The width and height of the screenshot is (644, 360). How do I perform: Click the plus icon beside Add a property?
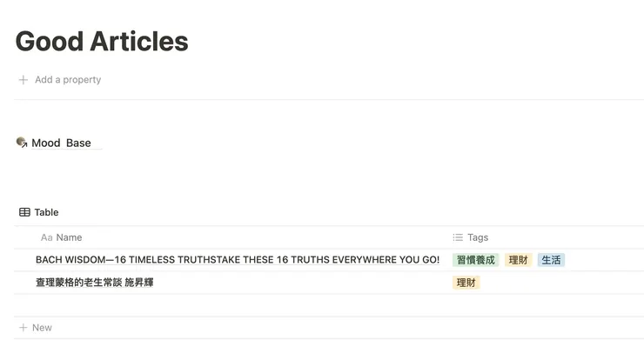tap(23, 80)
